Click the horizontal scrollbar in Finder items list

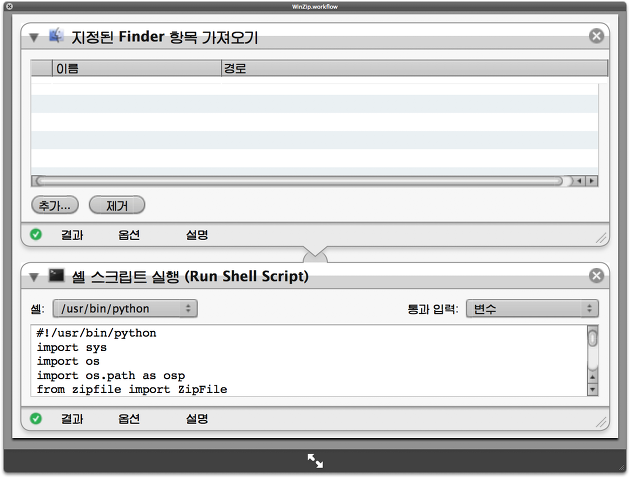[302, 181]
